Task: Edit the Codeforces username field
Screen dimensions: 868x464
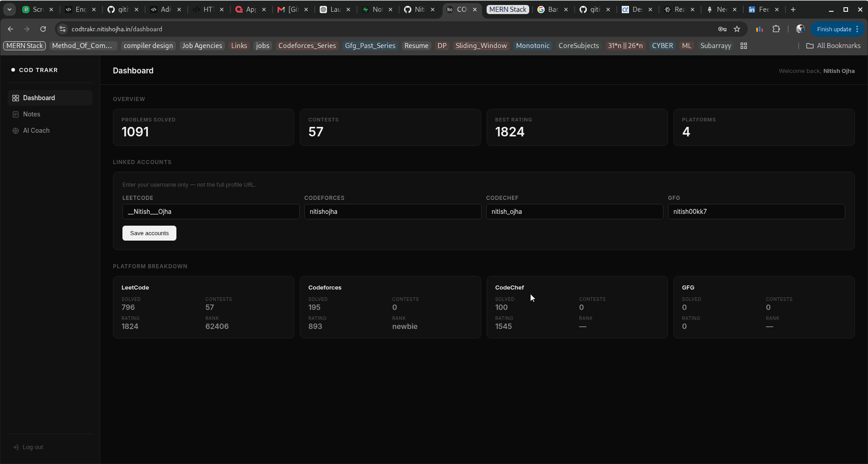Action: tap(393, 212)
